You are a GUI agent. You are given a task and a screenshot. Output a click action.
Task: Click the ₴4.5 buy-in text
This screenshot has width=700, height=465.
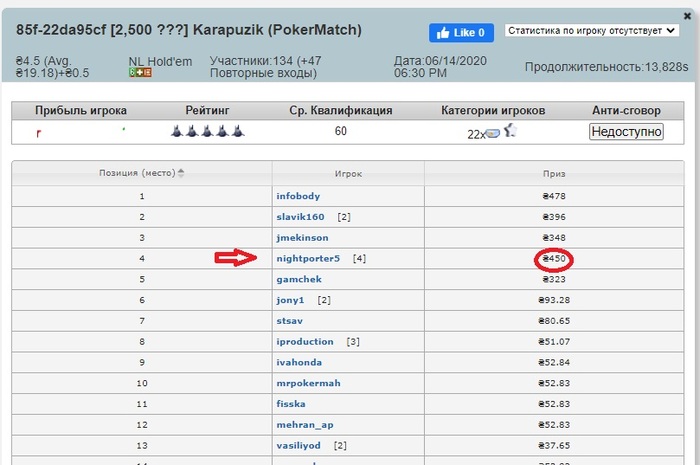[52, 67]
